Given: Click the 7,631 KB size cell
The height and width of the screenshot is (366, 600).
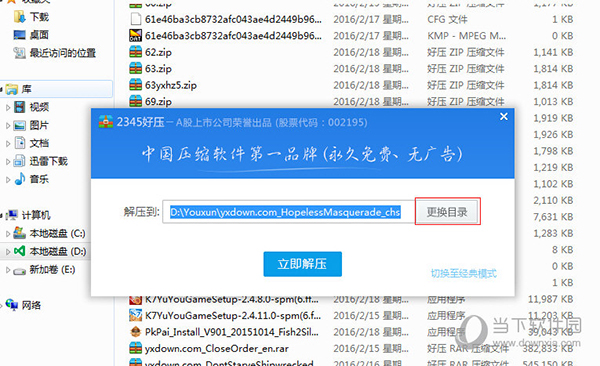Looking at the screenshot, I should 553,217.
